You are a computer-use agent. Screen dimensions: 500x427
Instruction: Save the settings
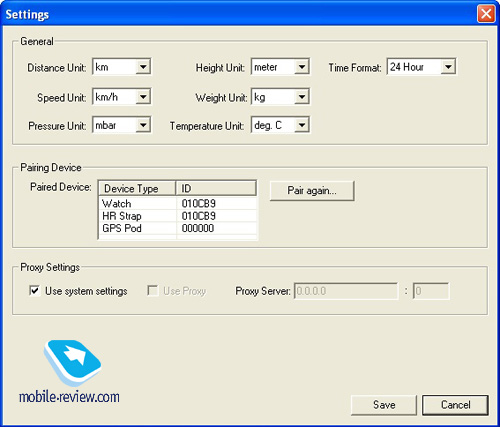[x=384, y=405]
